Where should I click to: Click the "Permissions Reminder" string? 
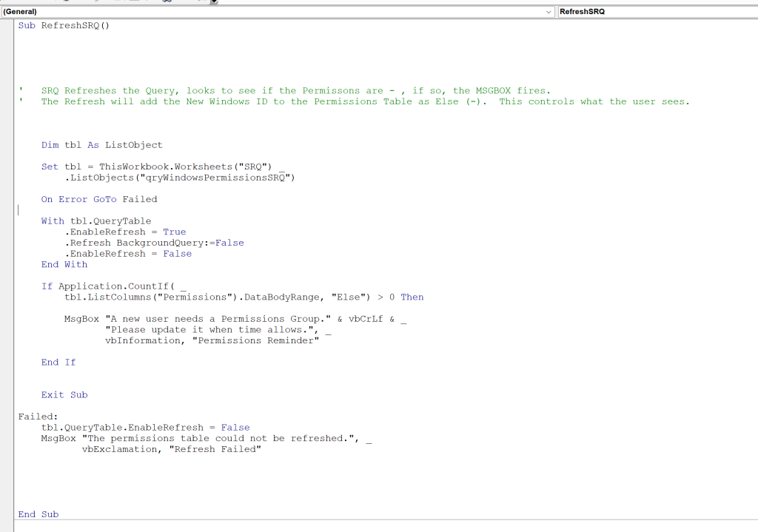click(x=255, y=340)
